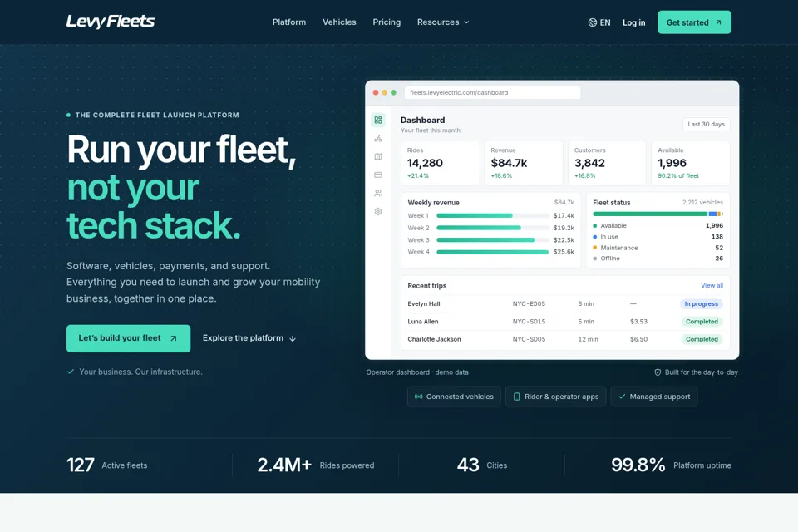Click the Get started button
This screenshot has width=798, height=532.
coord(694,22)
